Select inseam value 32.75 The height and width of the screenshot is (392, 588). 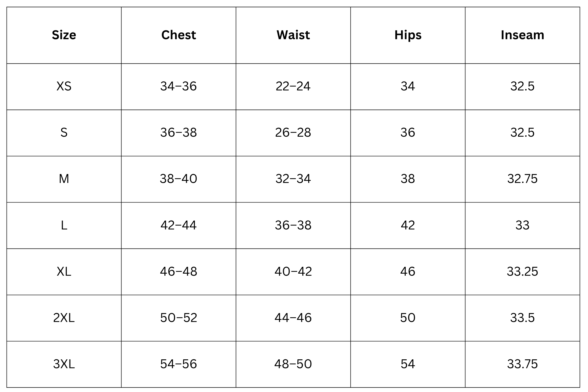coord(522,179)
